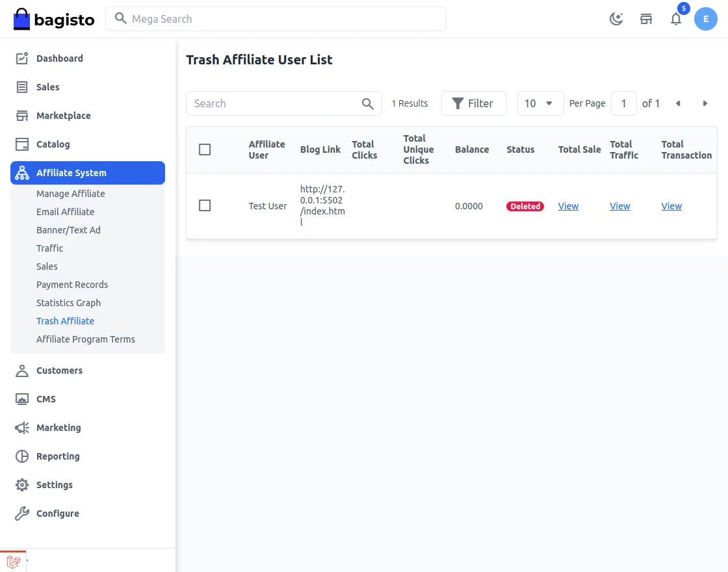Click the page number input box

[x=624, y=103]
